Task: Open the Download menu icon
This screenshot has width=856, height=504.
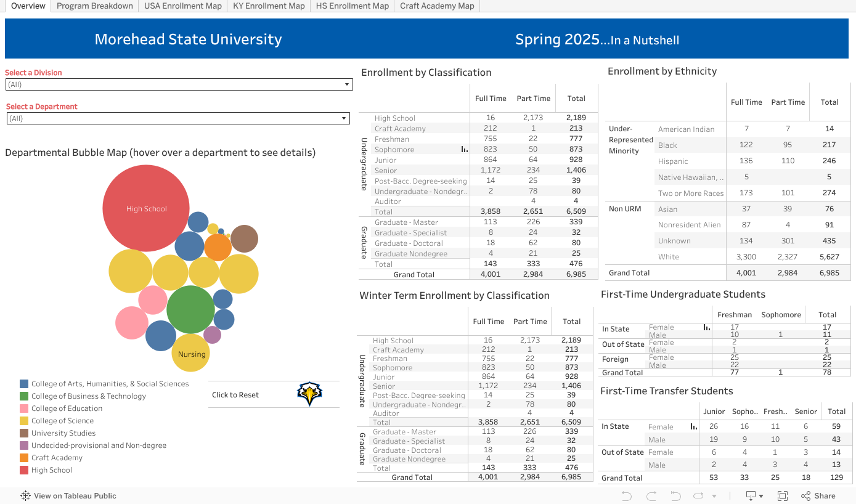Action: (754, 496)
